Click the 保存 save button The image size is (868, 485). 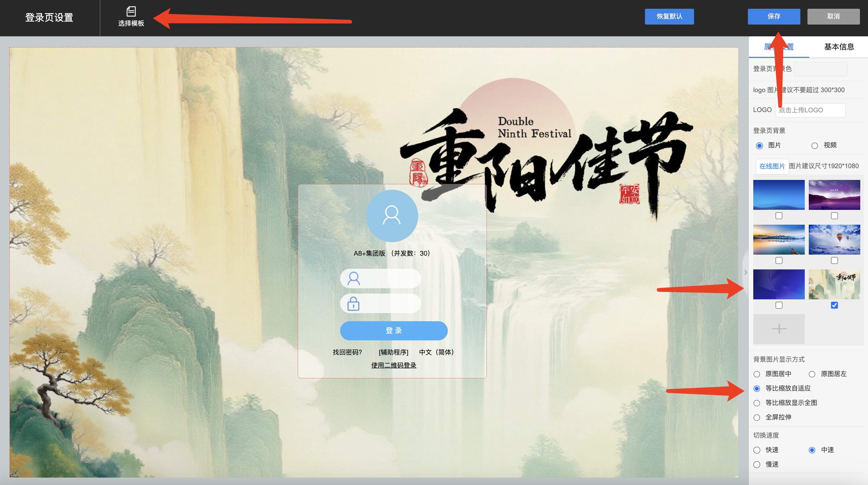[774, 16]
